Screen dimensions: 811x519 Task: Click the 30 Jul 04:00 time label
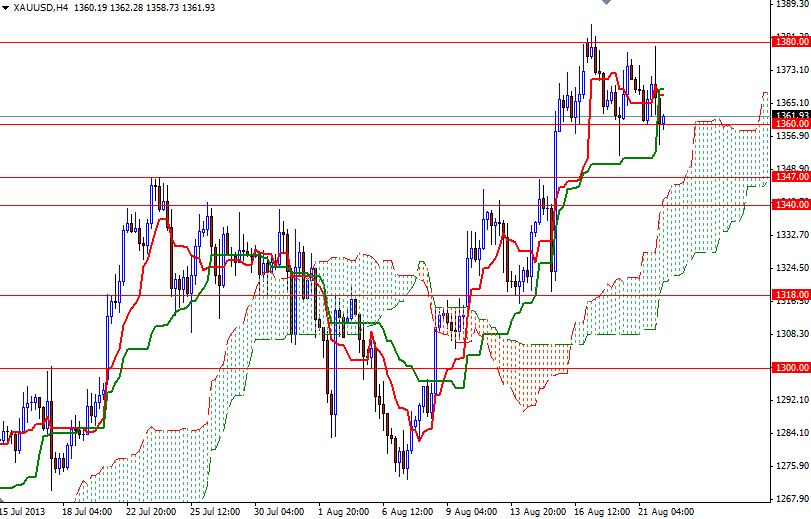(x=279, y=512)
